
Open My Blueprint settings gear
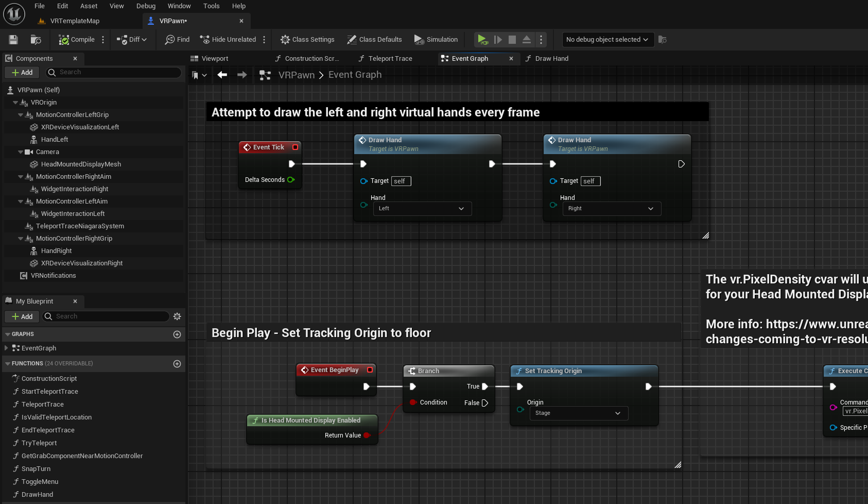pyautogui.click(x=177, y=316)
